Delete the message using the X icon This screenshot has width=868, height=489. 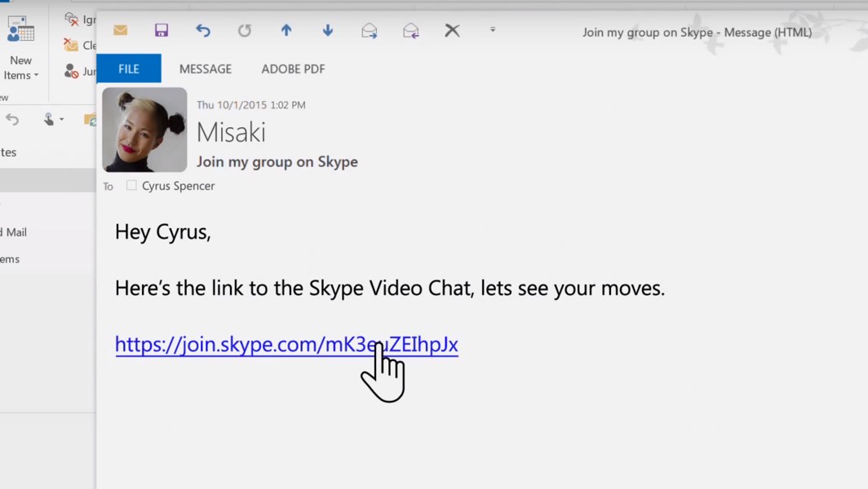pos(452,31)
